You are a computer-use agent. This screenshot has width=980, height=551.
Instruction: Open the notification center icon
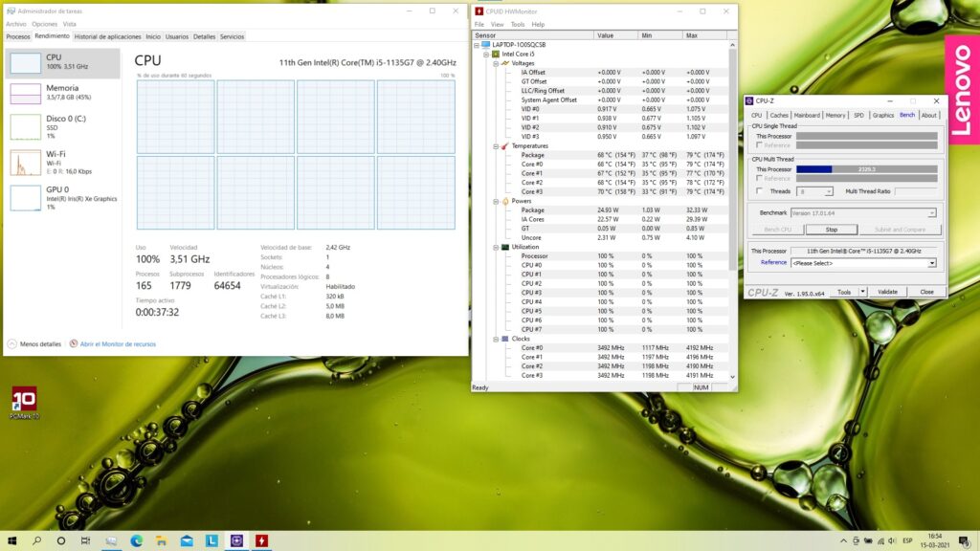[x=961, y=540]
